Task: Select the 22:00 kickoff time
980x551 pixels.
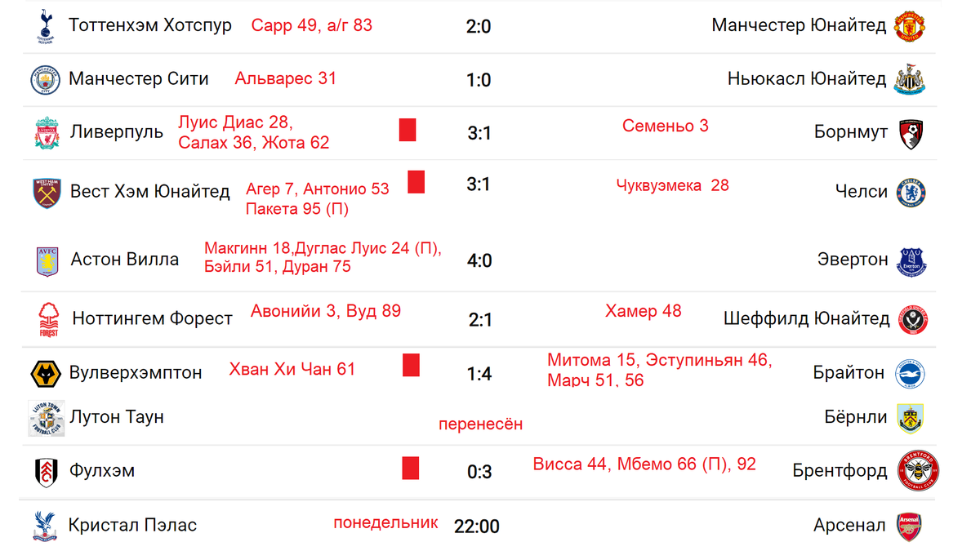Action: point(477,527)
